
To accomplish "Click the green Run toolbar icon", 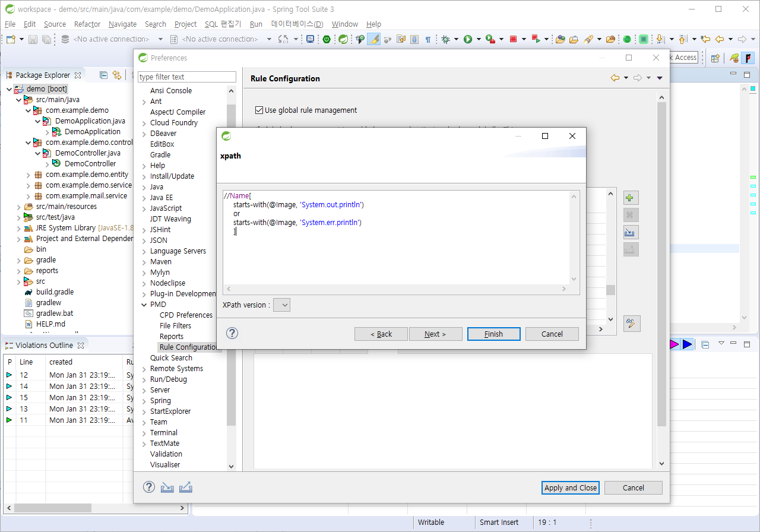I will point(468,39).
